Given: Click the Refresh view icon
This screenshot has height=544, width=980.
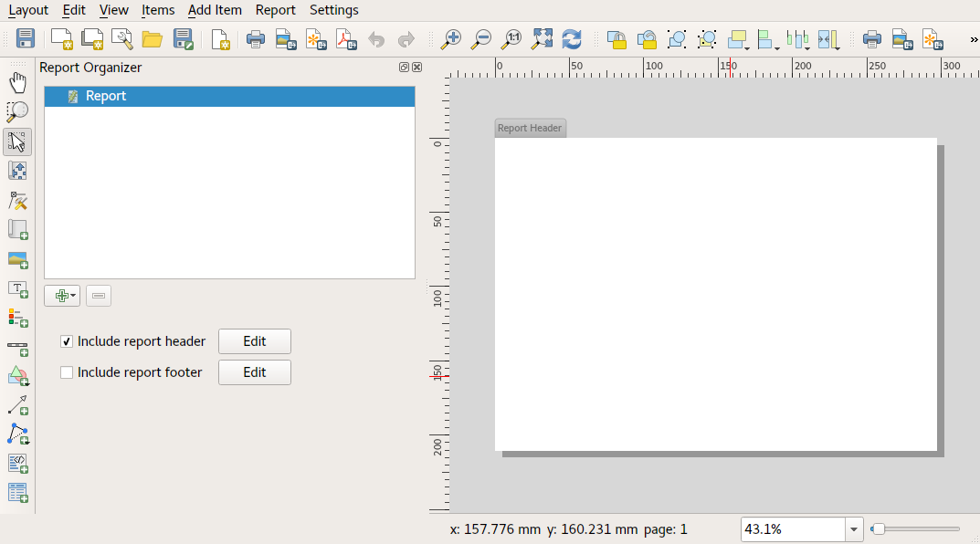Looking at the screenshot, I should [572, 39].
